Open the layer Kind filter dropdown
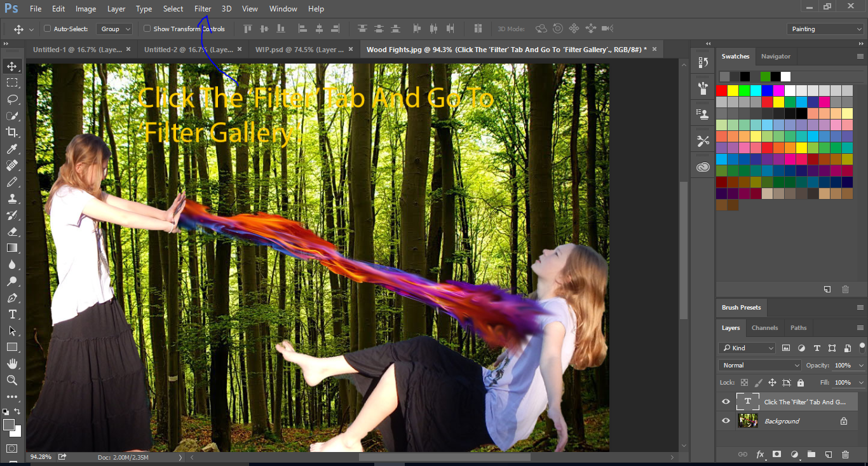Image resolution: width=868 pixels, height=466 pixels. pos(747,348)
